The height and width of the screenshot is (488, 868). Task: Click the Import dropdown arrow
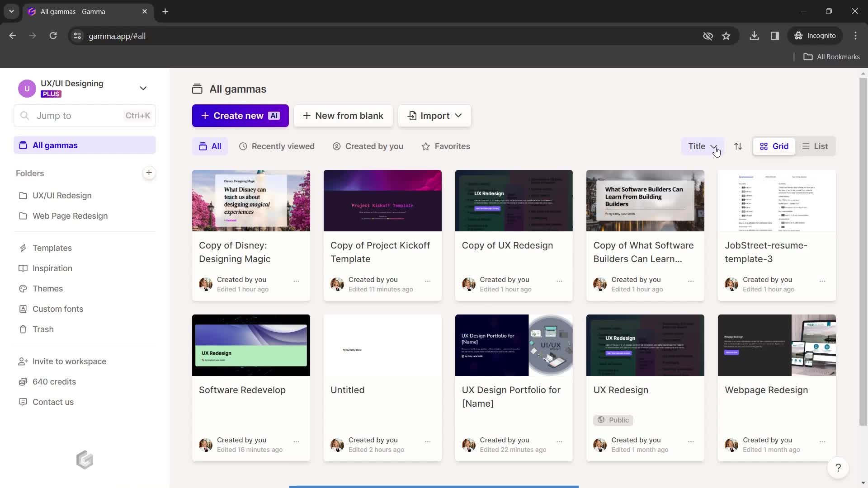tap(458, 115)
